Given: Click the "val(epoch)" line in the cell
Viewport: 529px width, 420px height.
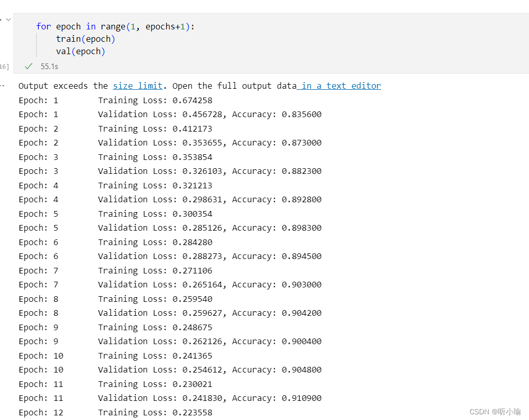Looking at the screenshot, I should (79, 51).
